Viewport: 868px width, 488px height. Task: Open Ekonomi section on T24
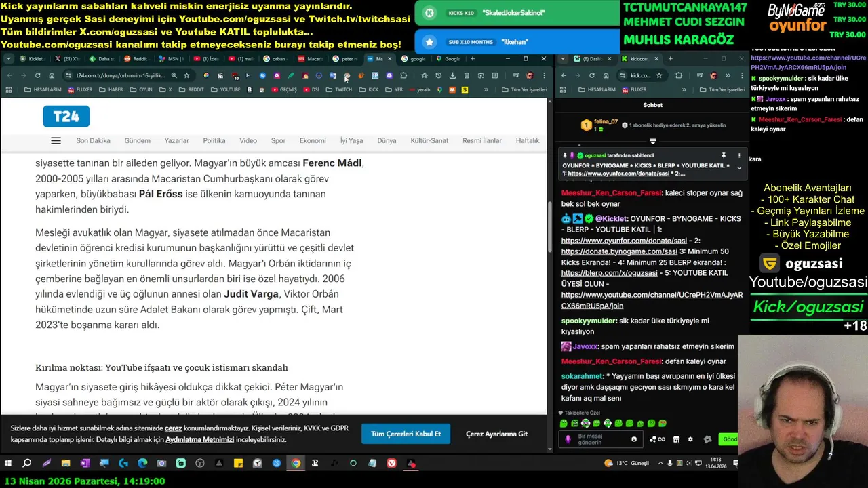tap(313, 141)
